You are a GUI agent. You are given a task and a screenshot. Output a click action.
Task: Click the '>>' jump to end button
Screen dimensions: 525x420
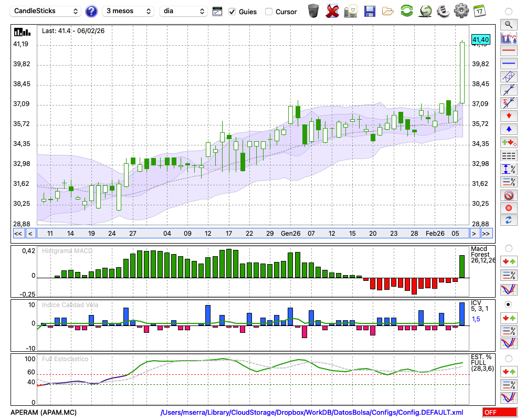486,234
